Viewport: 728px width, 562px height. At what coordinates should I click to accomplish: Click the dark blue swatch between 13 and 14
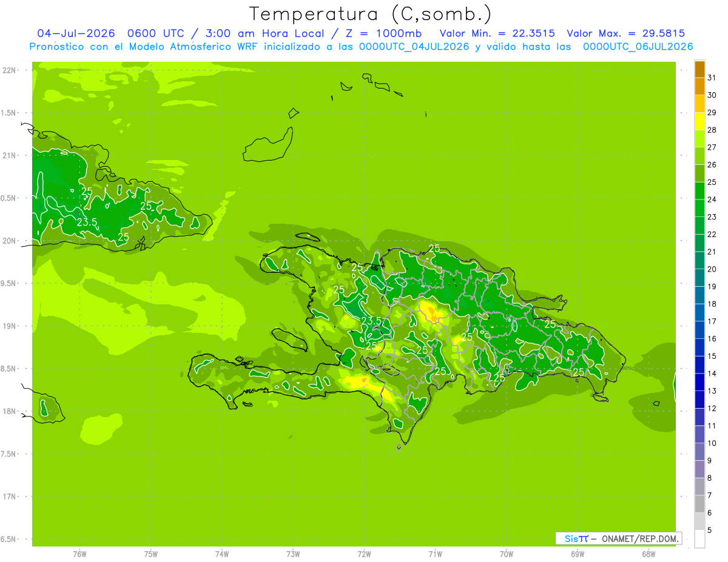(699, 383)
